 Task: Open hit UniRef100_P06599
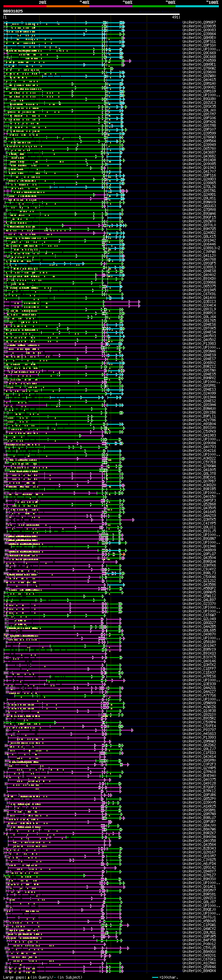(x=199, y=60)
